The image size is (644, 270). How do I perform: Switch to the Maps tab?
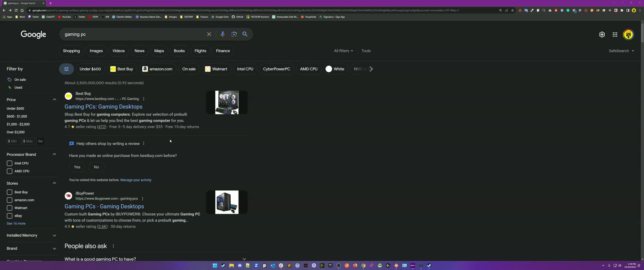click(159, 51)
